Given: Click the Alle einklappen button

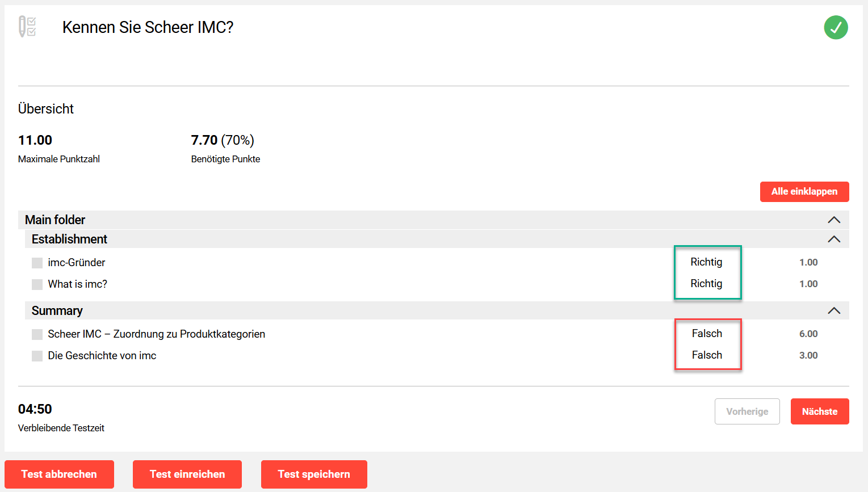Looking at the screenshot, I should 804,192.
